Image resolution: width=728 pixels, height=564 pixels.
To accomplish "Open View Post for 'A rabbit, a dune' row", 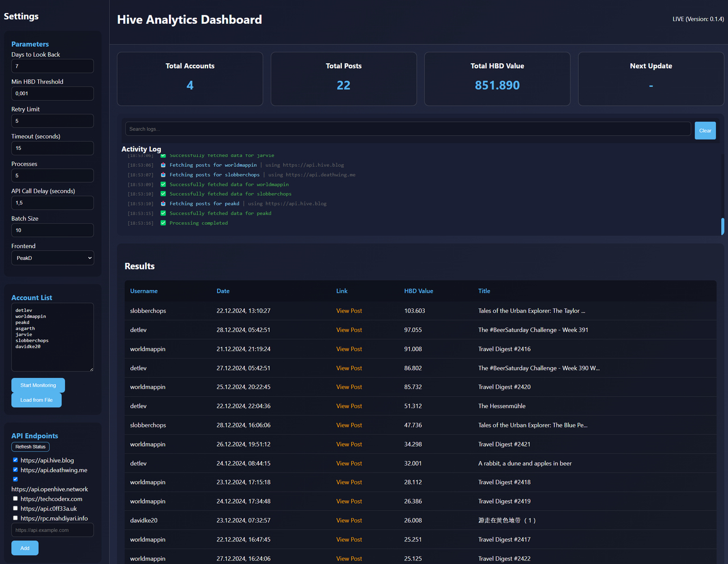I will coord(349,463).
